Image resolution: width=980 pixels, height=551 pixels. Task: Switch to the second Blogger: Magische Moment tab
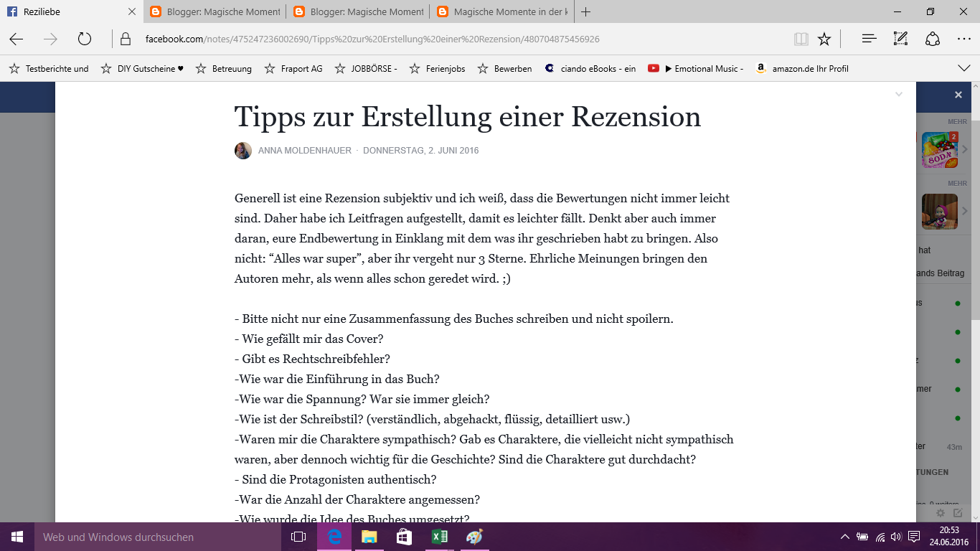pyautogui.click(x=358, y=11)
